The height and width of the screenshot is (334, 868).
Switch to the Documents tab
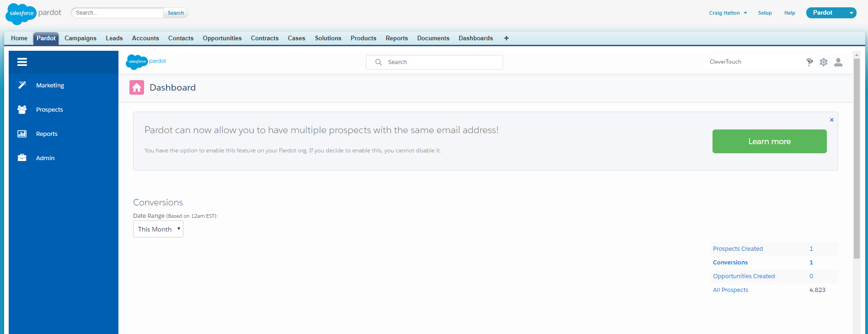434,38
